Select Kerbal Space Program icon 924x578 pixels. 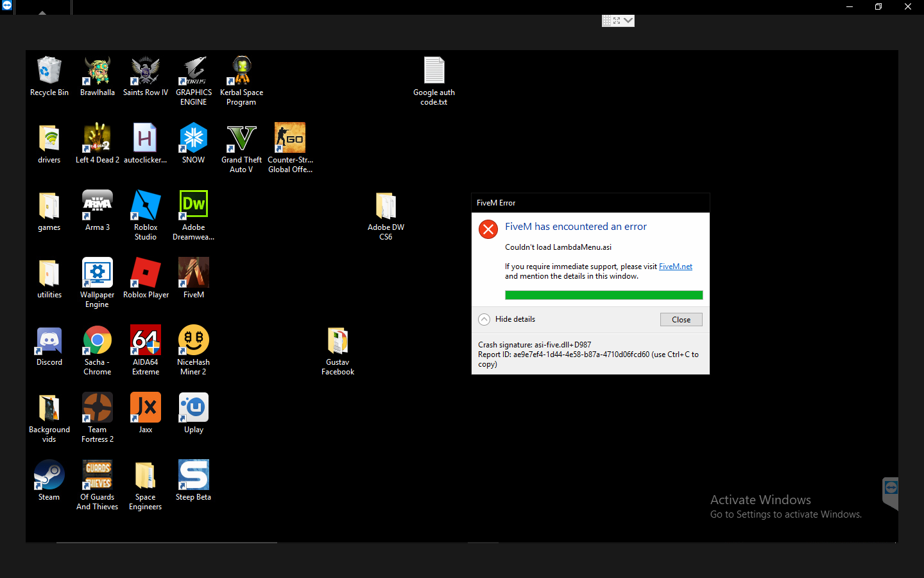click(241, 81)
